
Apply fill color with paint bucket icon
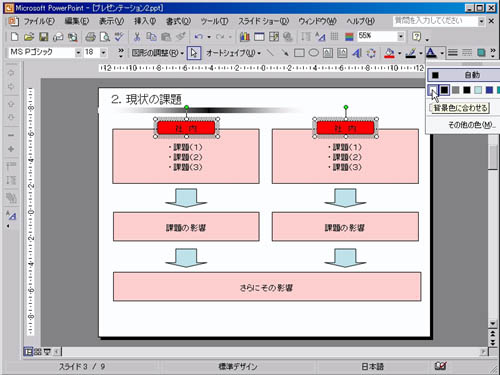389,53
